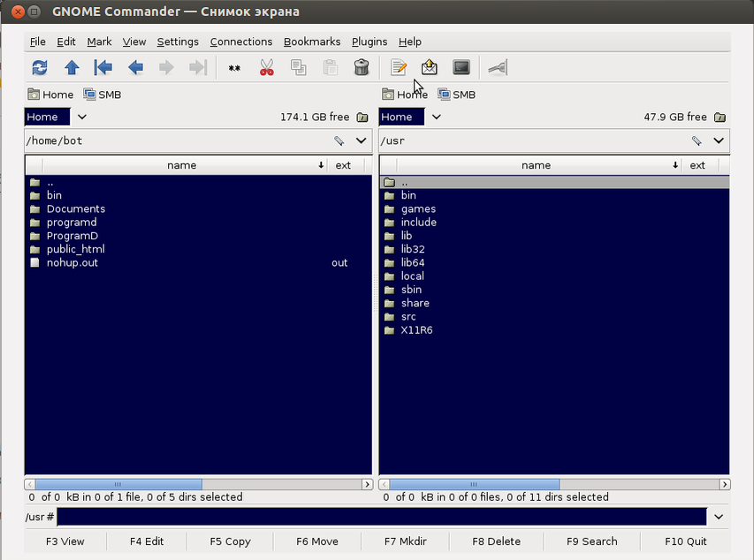
Task: Click left pane horizontal scrollbar thumb
Action: tap(118, 484)
